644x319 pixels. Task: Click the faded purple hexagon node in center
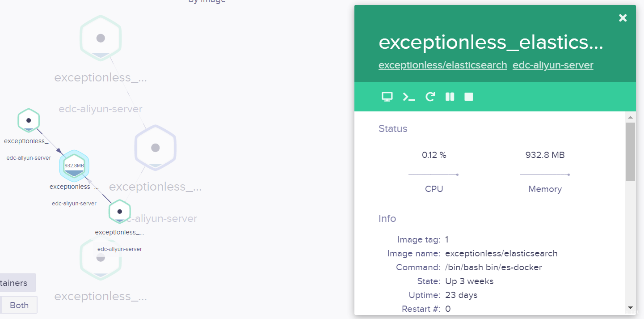156,148
